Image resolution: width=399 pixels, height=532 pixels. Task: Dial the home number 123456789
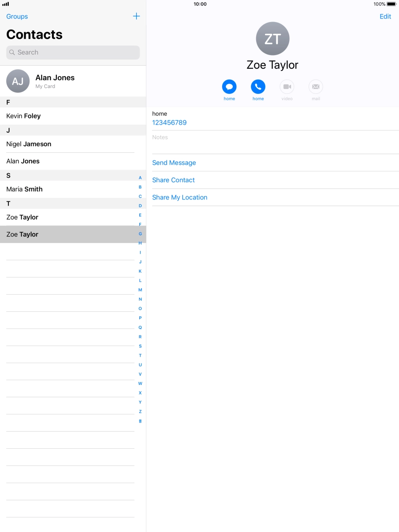[x=169, y=122]
